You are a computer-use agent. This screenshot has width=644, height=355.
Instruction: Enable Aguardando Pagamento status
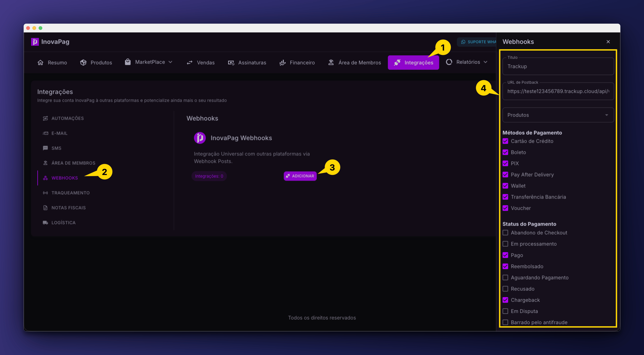coord(505,278)
